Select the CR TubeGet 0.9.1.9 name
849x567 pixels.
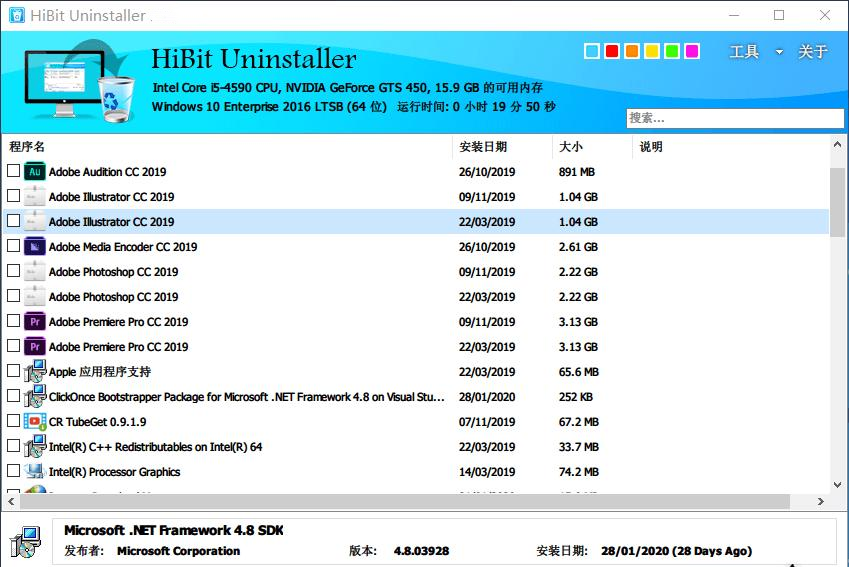pos(97,422)
